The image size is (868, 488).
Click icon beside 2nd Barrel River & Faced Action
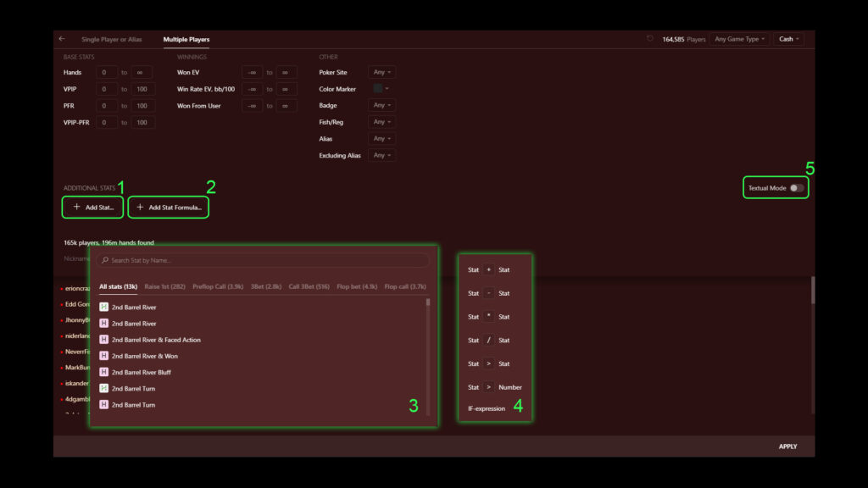pyautogui.click(x=103, y=339)
